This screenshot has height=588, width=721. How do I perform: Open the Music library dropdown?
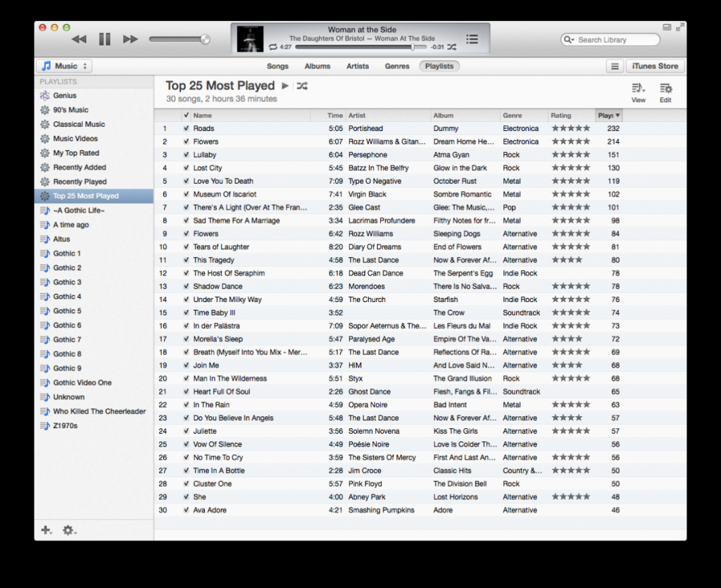click(x=64, y=66)
